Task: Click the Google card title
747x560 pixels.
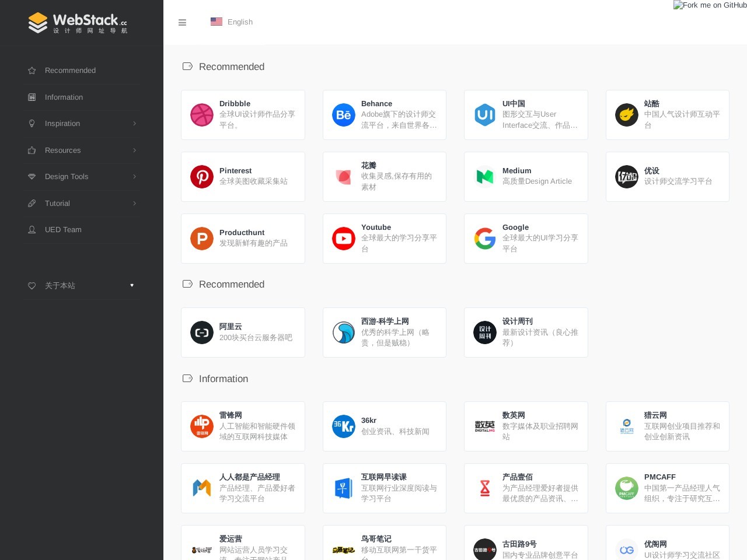Action: tap(515, 228)
